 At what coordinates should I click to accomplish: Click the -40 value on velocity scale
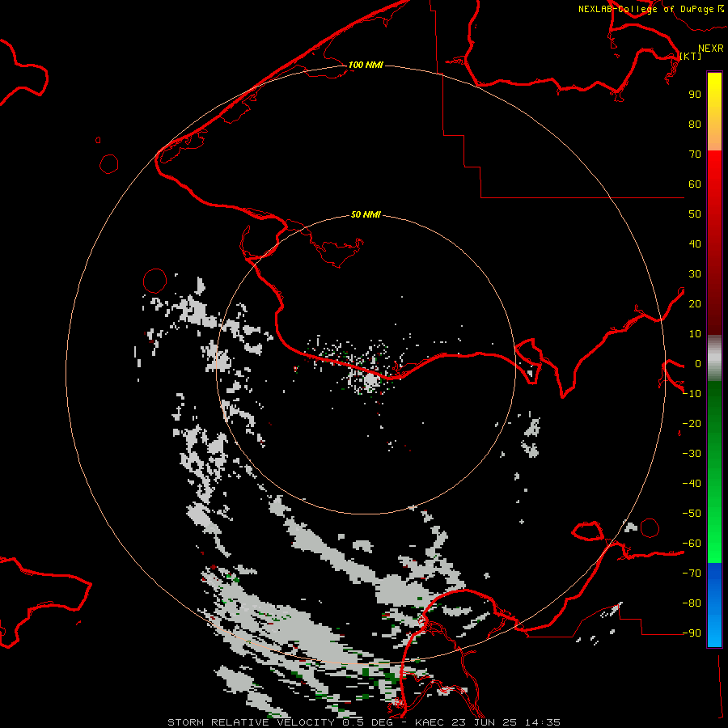point(692,484)
